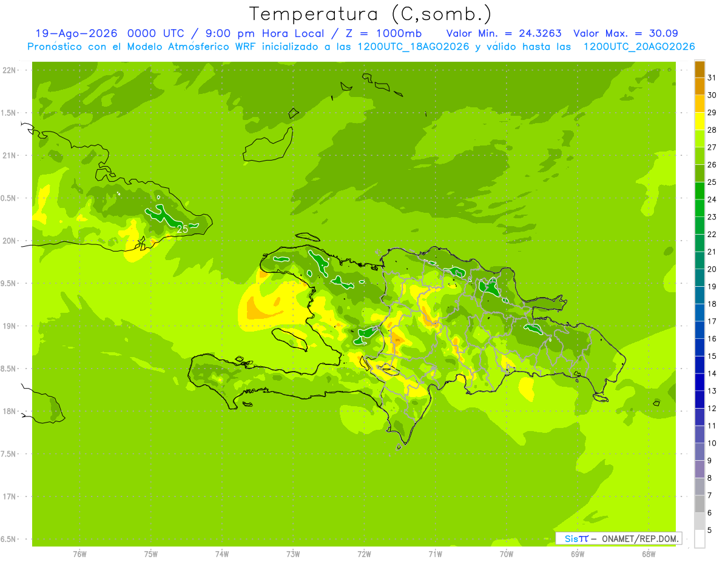Viewport: 728px width, 562px height.
Task: Pick the orange legend swatch between 30 and 31
Action: 699,86
